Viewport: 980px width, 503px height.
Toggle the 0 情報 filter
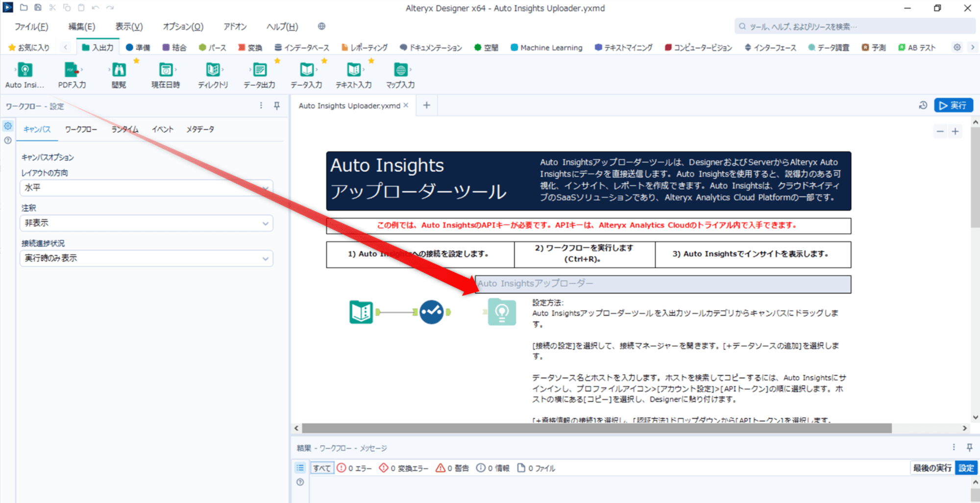tap(493, 468)
